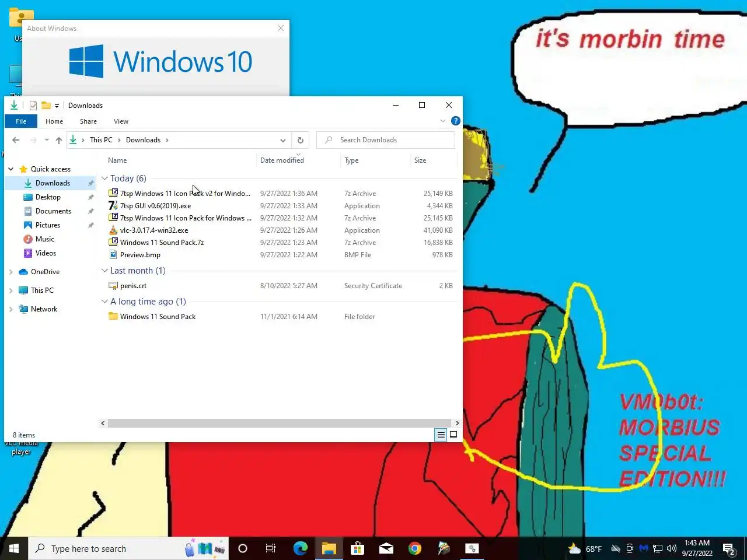Open the Share ribbon tab
This screenshot has width=747, height=560.
[88, 121]
